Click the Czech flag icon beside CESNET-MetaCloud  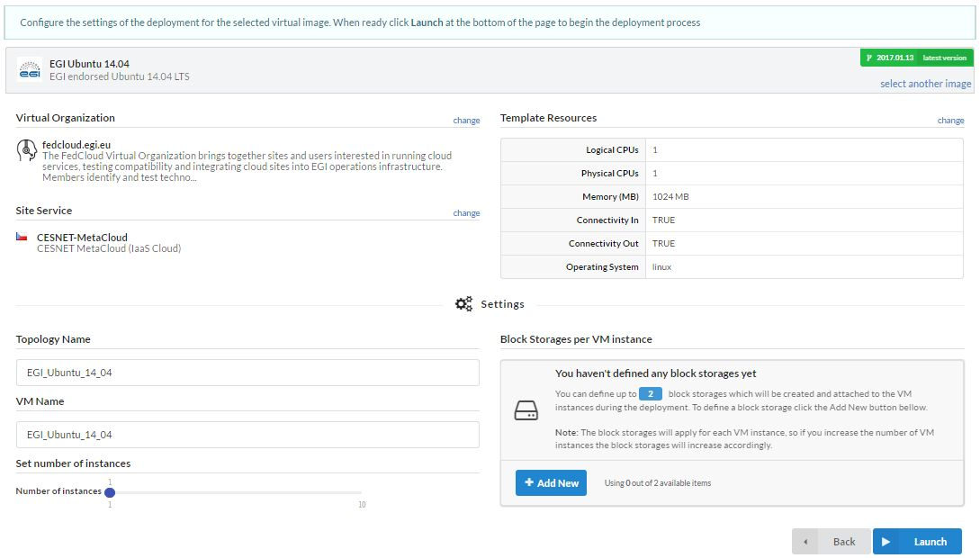pyautogui.click(x=22, y=238)
